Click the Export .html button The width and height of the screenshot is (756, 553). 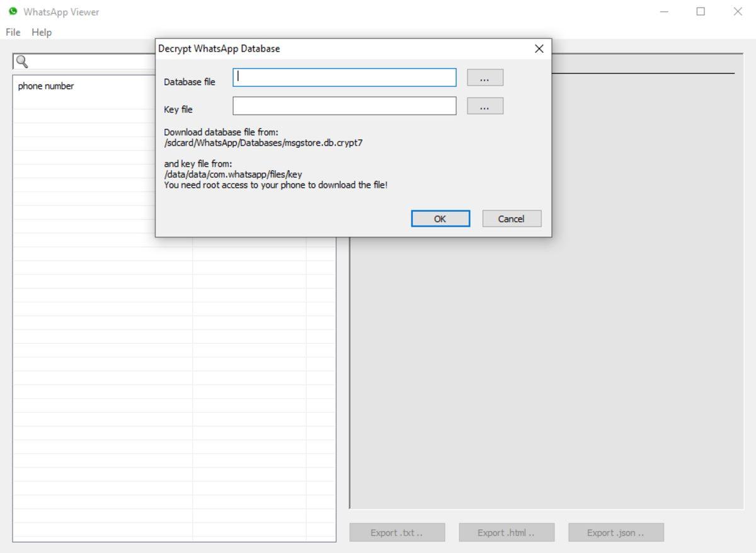tap(507, 533)
